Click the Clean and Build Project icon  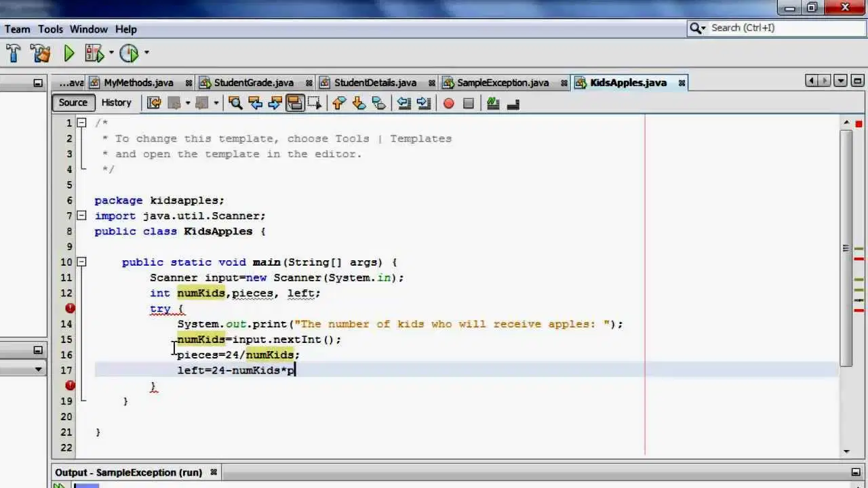tap(41, 53)
